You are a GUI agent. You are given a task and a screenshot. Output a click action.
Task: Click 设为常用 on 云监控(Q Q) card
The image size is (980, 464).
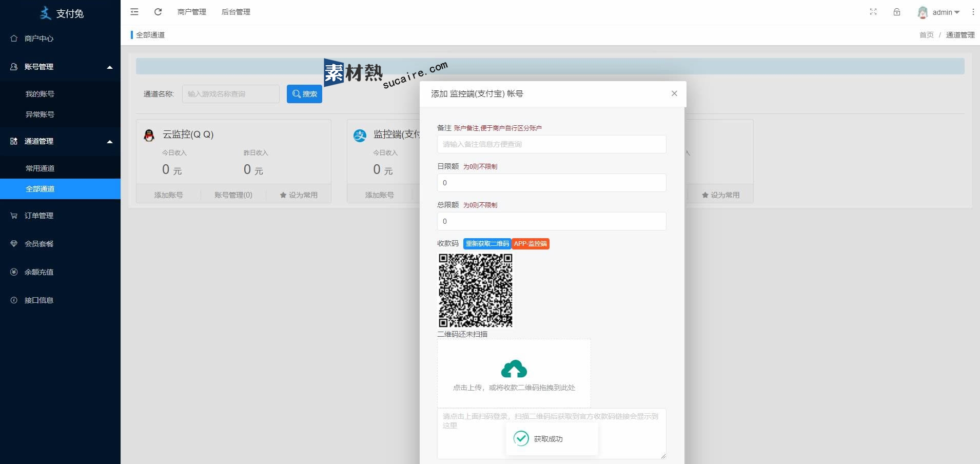coord(299,195)
